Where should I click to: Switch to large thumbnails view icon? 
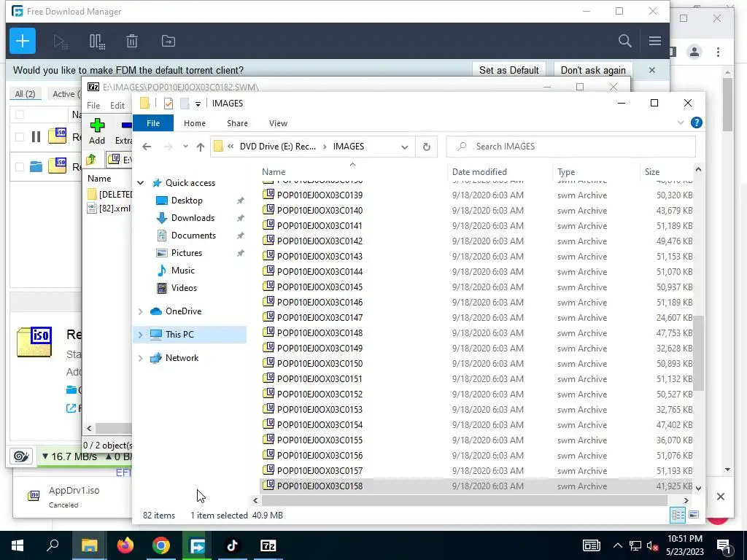coord(694,515)
